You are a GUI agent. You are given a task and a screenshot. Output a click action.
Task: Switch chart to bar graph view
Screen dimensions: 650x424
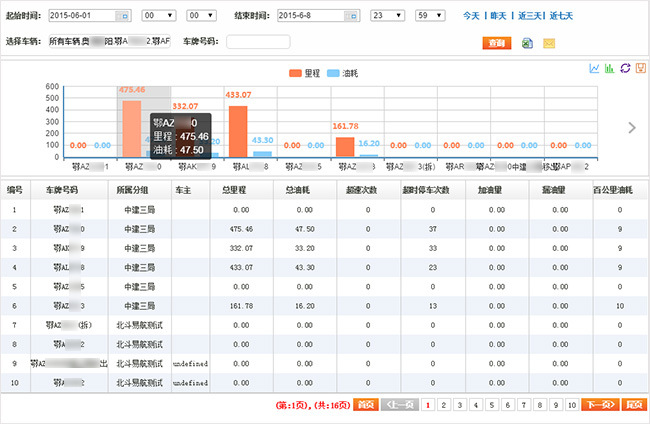pyautogui.click(x=609, y=68)
